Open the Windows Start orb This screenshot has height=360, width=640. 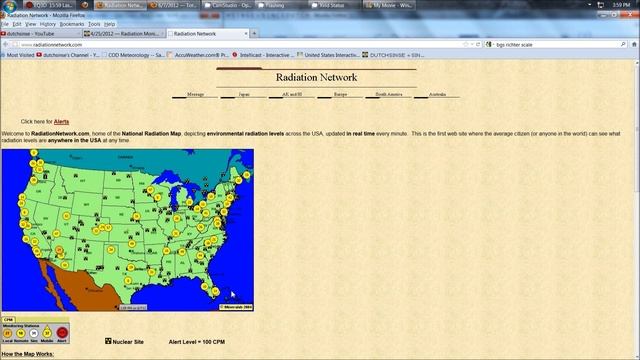[x=9, y=6]
